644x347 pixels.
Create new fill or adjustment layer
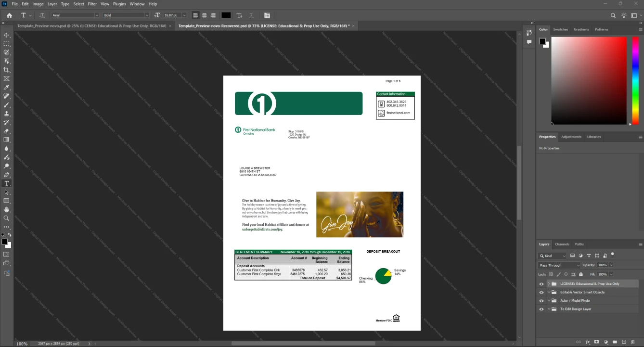(x=605, y=342)
